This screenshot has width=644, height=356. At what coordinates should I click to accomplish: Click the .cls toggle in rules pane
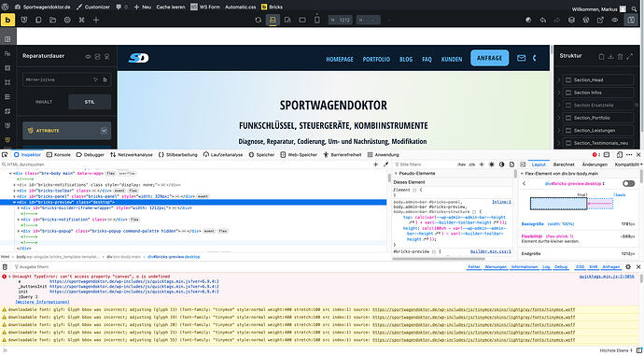pyautogui.click(x=472, y=164)
